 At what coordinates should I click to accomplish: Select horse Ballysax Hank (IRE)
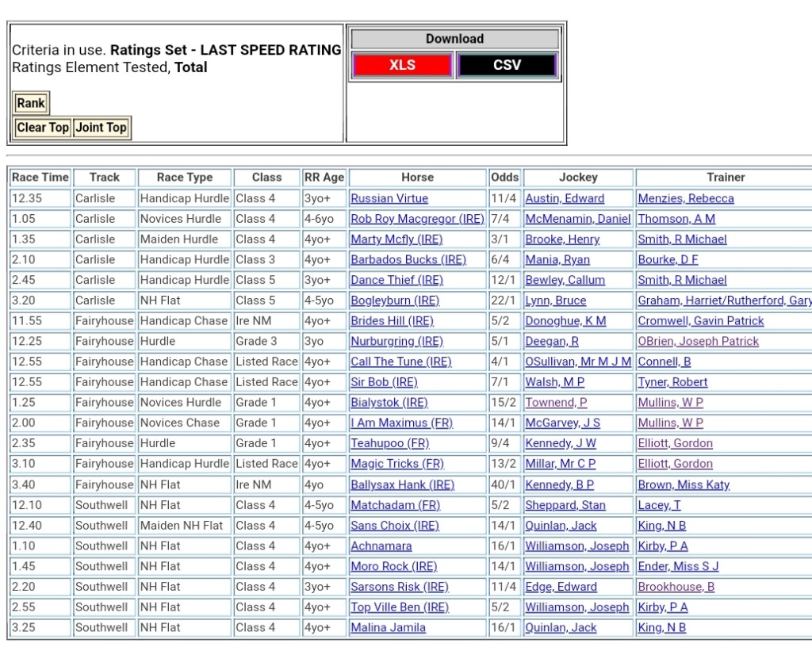(403, 485)
